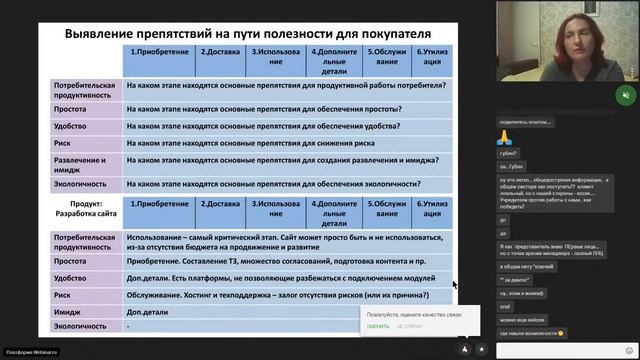640x360 pixels.
Task: Select long chat message starting 'ну это легко'
Action: 555,193
